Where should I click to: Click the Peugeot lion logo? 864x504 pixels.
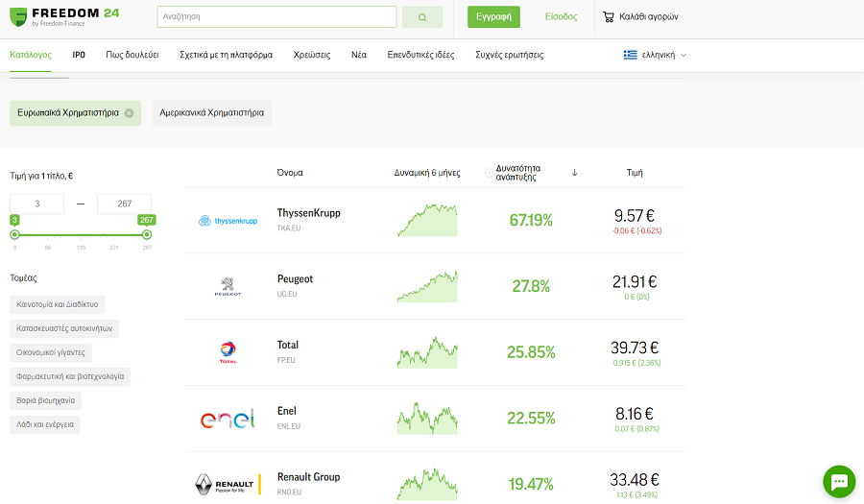tap(228, 286)
